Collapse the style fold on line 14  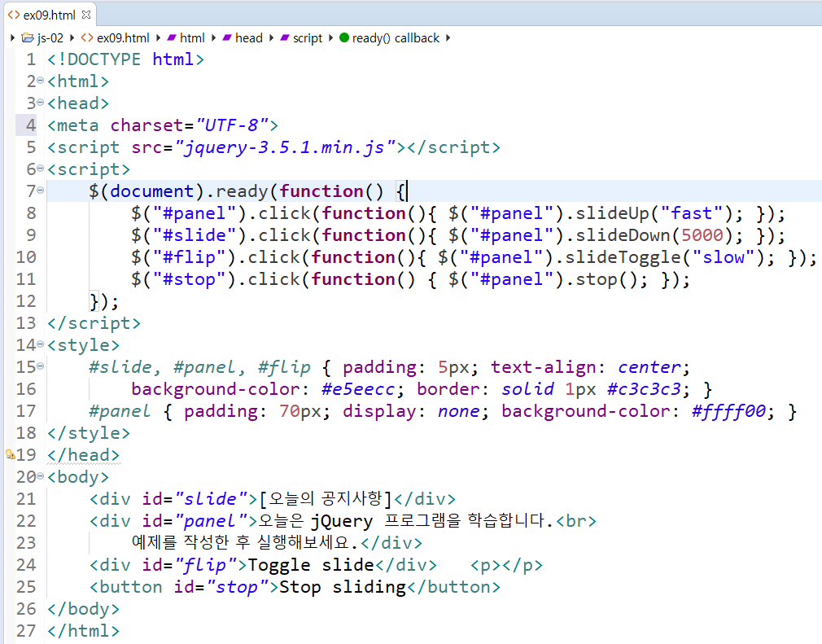point(41,344)
